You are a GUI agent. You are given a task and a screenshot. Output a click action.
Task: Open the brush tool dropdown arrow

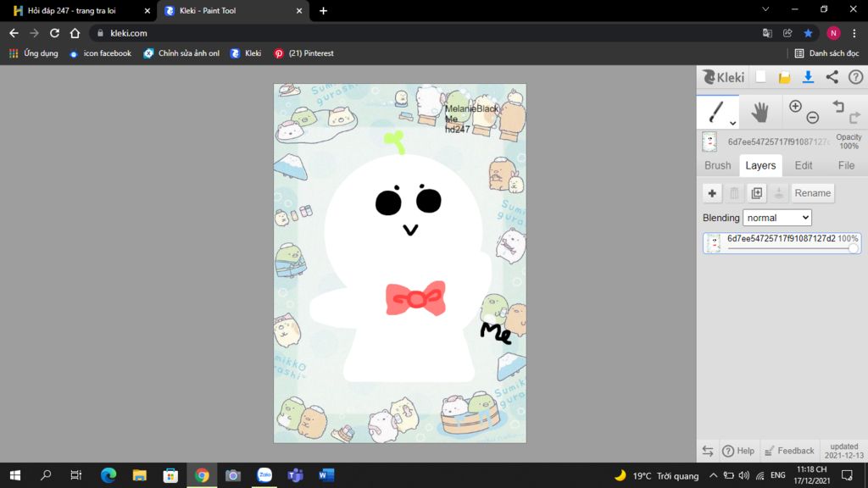[x=732, y=124]
